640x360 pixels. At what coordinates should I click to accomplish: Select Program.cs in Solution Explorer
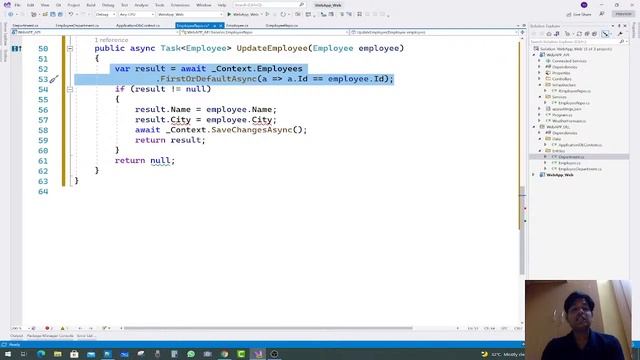coord(562,115)
